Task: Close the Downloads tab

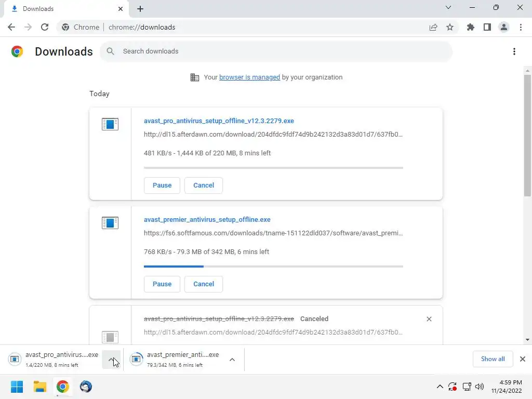Action: [x=121, y=9]
